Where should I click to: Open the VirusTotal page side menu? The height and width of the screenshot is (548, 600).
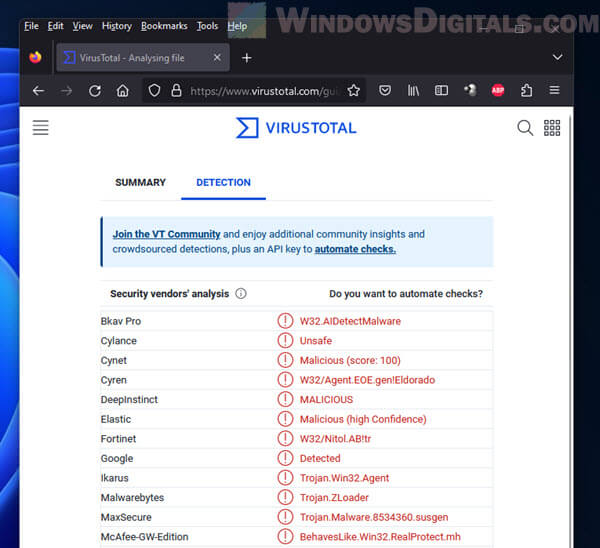[41, 127]
